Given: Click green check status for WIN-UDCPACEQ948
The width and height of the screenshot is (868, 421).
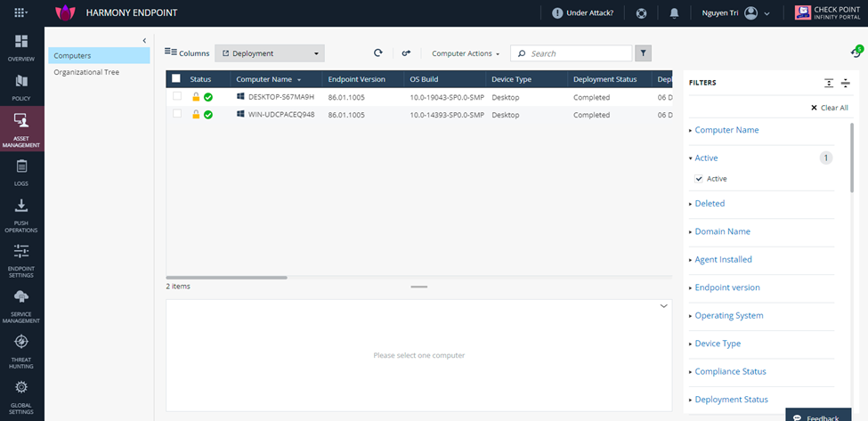Looking at the screenshot, I should (208, 115).
